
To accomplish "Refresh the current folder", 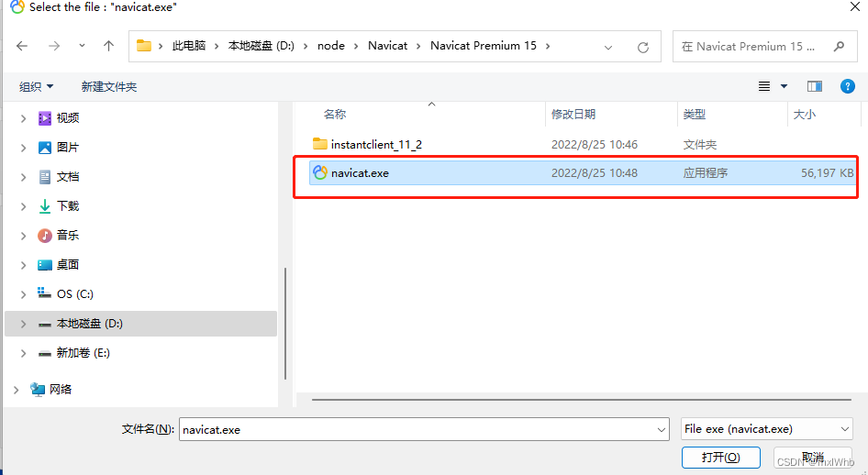I will tap(642, 47).
